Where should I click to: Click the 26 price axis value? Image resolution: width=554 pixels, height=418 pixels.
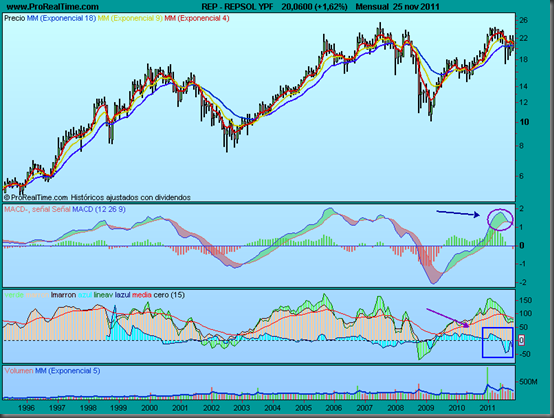click(x=524, y=20)
